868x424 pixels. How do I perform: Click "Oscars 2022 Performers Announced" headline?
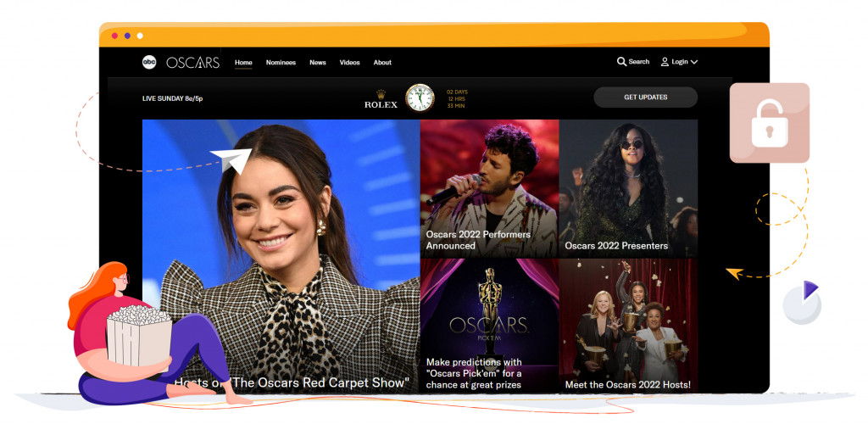pos(478,240)
